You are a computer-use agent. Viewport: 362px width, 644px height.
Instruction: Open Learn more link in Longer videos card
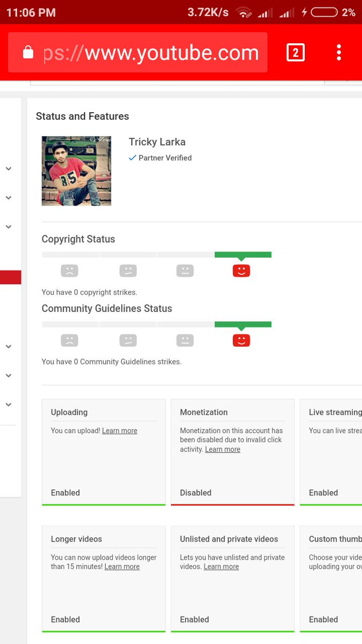click(x=122, y=567)
